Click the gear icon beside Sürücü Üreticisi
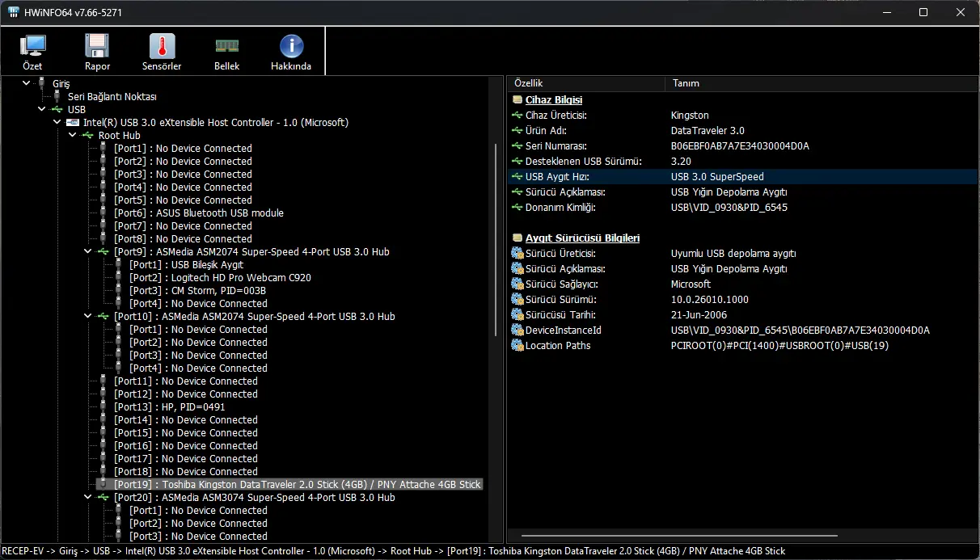Image resolution: width=980 pixels, height=560 pixels. (x=517, y=253)
